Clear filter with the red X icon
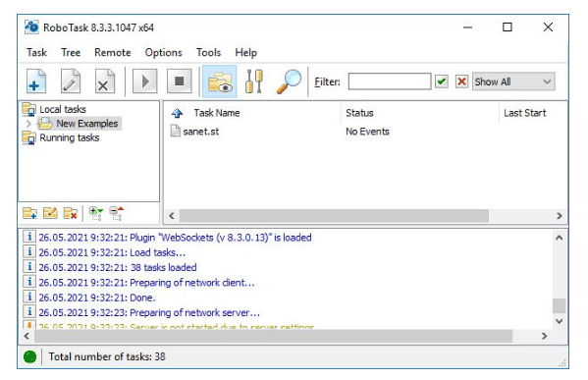This screenshot has height=380, width=588. pos(461,81)
